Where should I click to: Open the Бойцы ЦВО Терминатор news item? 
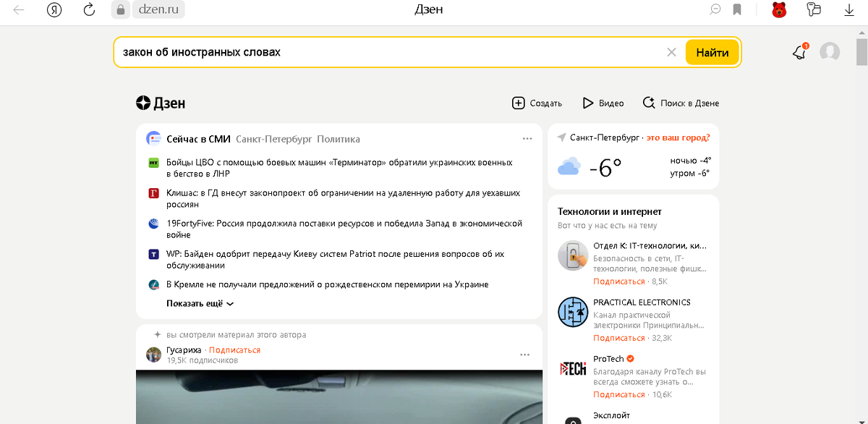[339, 168]
